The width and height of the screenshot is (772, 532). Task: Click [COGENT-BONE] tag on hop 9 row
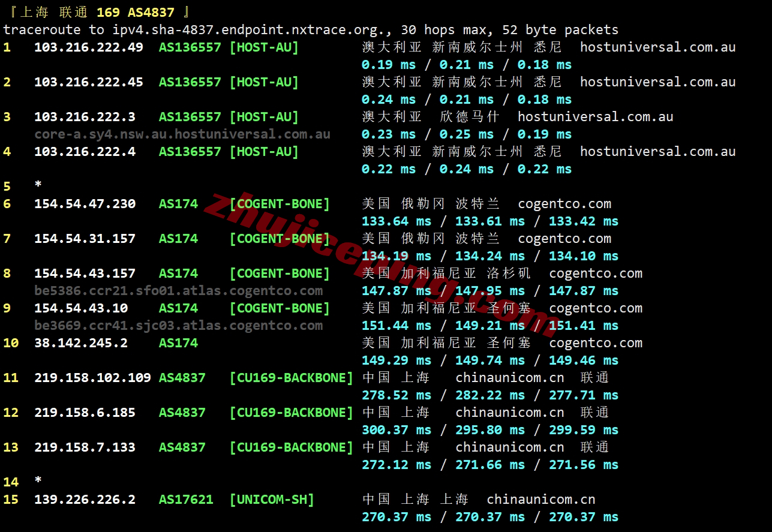coord(280,308)
